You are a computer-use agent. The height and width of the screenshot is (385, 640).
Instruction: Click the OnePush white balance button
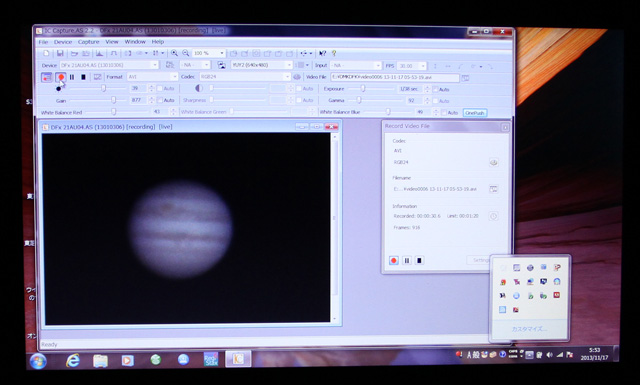[475, 113]
